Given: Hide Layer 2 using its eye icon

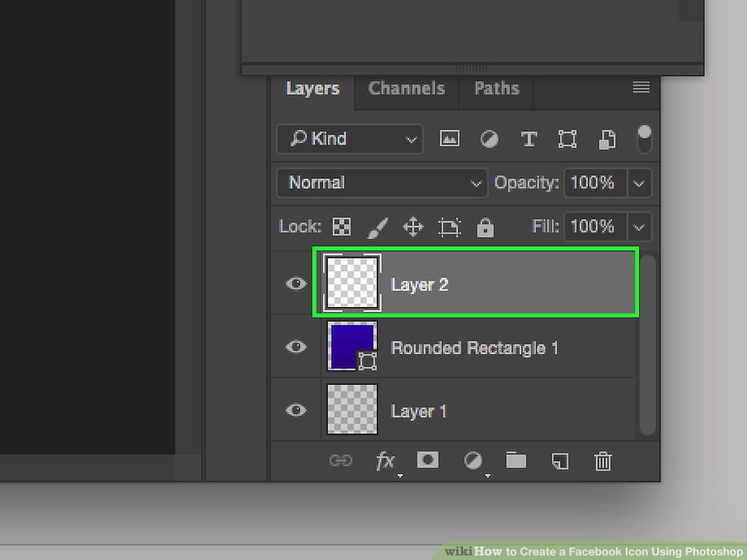Looking at the screenshot, I should [x=295, y=284].
